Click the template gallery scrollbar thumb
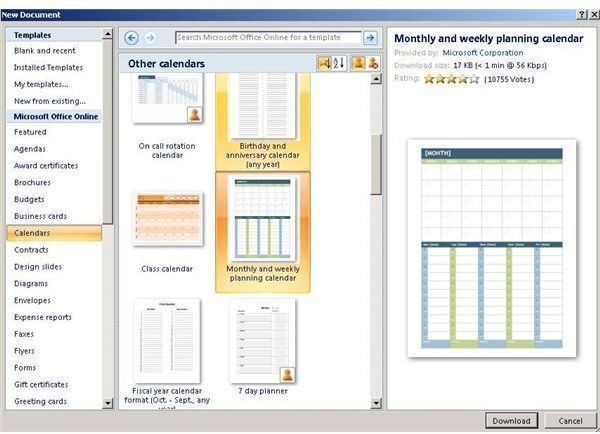 click(376, 165)
